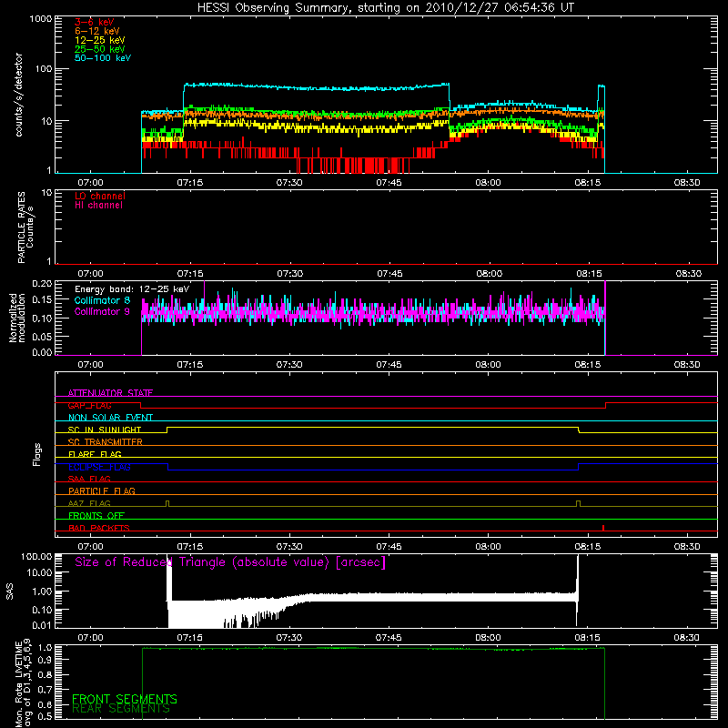Click the 100 tick label on counts axis
Viewport: 728px width, 728px height.
44,69
